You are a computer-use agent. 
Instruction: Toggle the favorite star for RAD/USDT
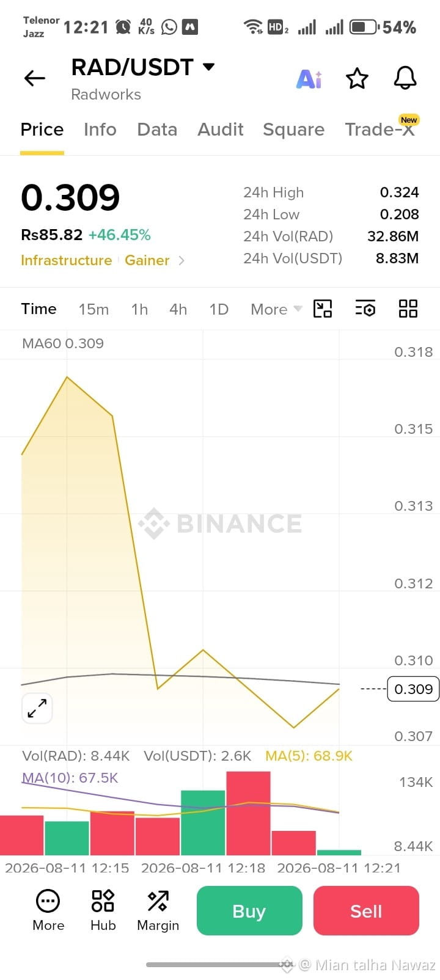tap(357, 78)
